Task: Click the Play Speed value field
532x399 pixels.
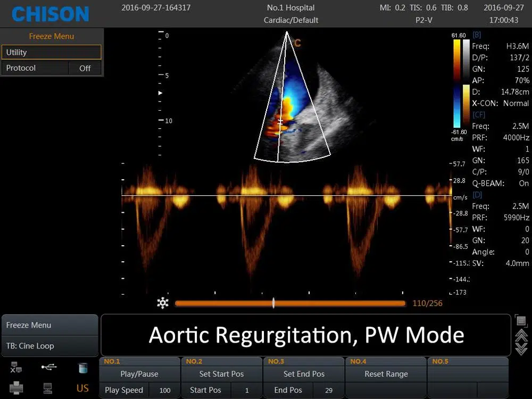Action: [165, 390]
